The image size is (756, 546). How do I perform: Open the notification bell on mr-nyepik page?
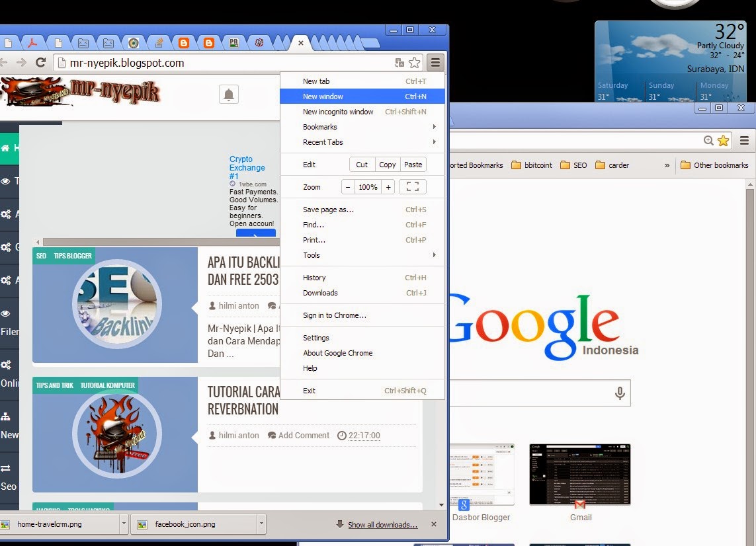coord(229,95)
